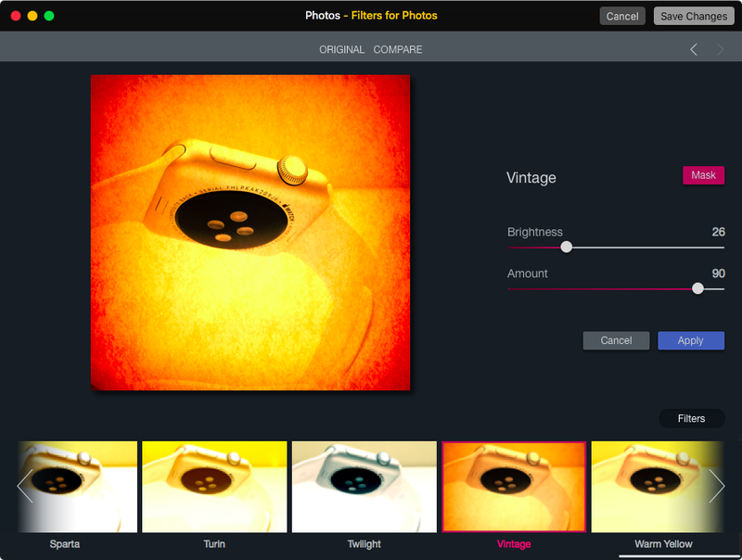The width and height of the screenshot is (742, 560).
Task: Show previous filters with left carousel arrow
Action: click(x=25, y=486)
